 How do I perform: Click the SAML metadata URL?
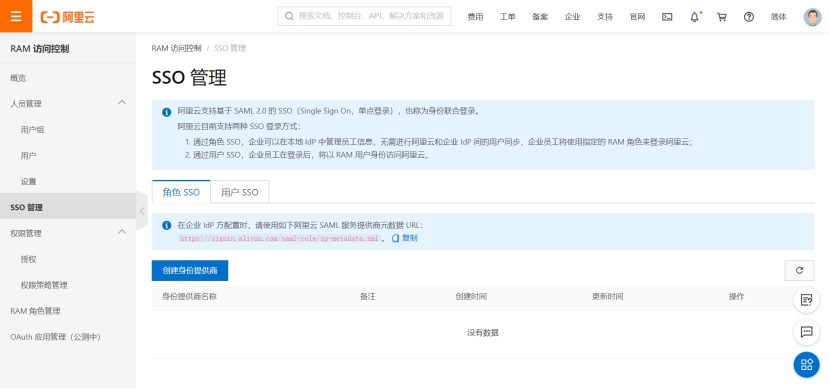pyautogui.click(x=279, y=239)
